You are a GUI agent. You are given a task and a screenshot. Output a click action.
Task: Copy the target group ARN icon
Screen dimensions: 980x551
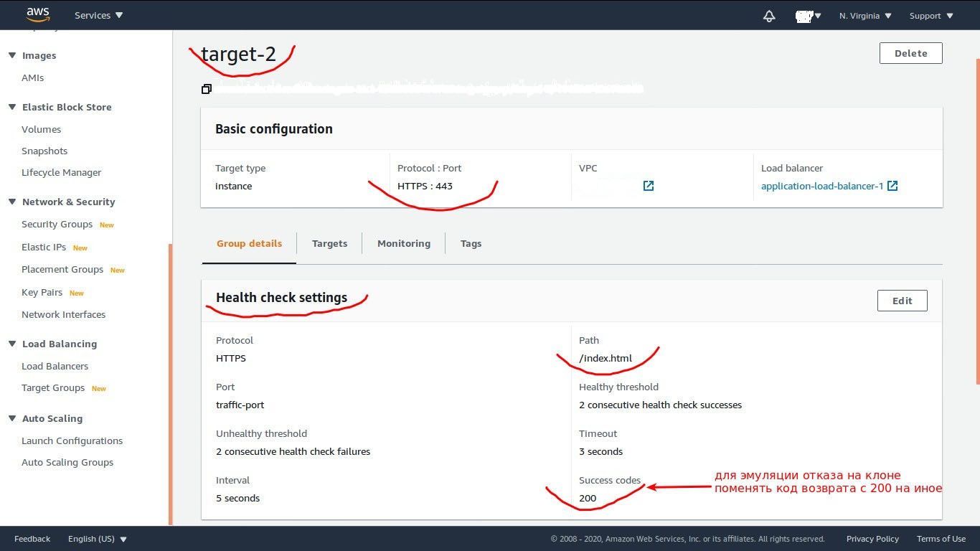207,89
